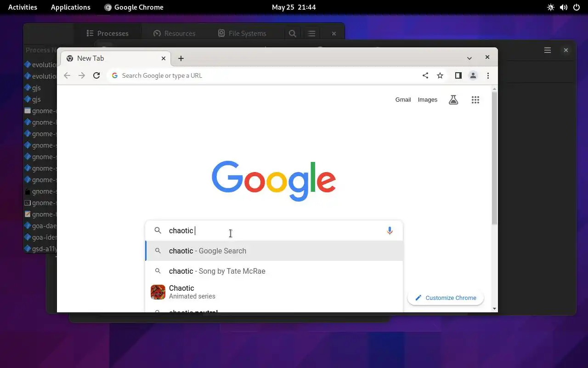Switch to Resources tab in System Monitor
The width and height of the screenshot is (588, 368).
174,33
